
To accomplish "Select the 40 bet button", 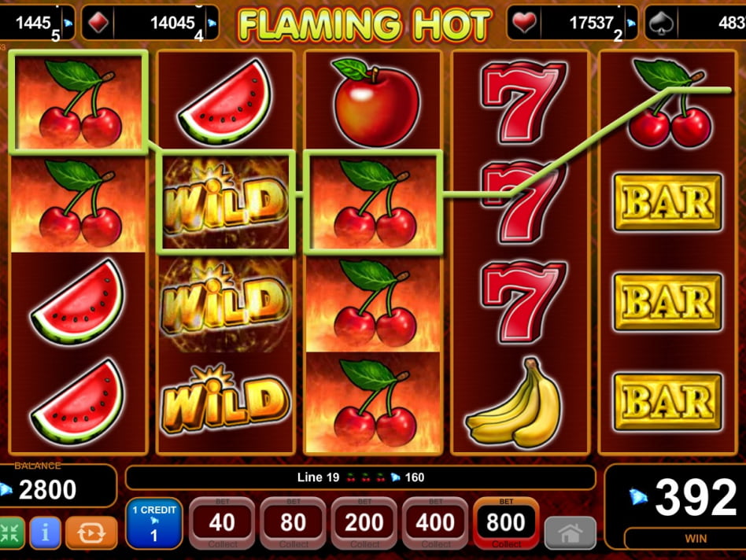I will [222, 523].
